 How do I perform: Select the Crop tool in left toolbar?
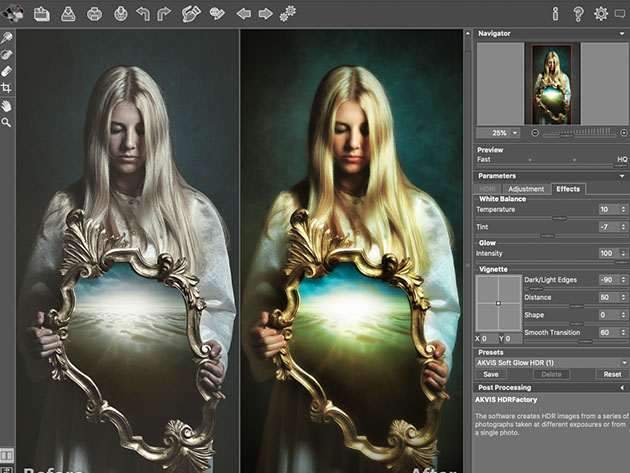click(7, 88)
